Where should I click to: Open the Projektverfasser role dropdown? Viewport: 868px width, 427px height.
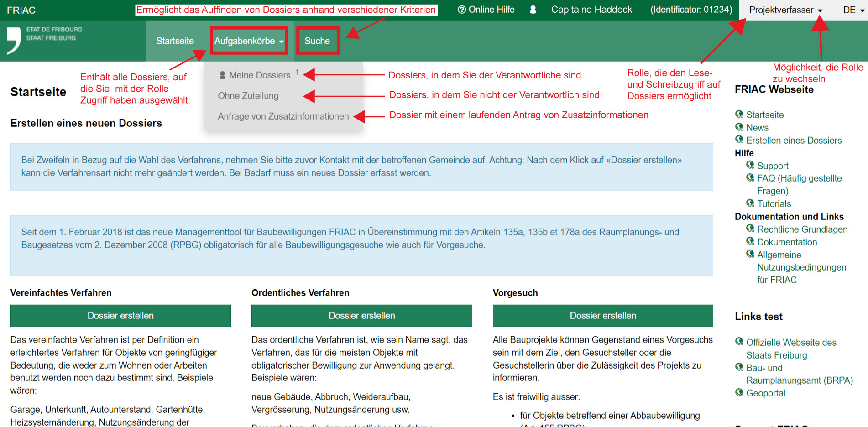tap(785, 10)
